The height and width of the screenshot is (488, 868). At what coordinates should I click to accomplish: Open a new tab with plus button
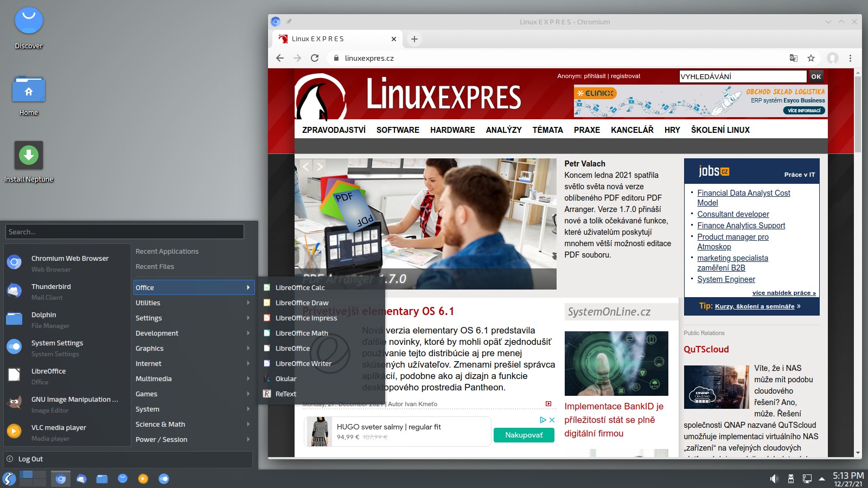(414, 39)
